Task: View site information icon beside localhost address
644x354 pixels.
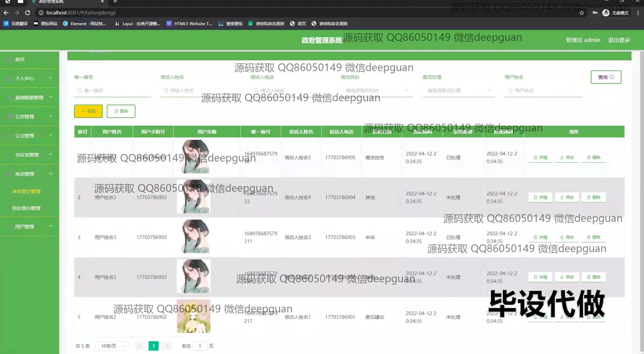Action: point(41,13)
